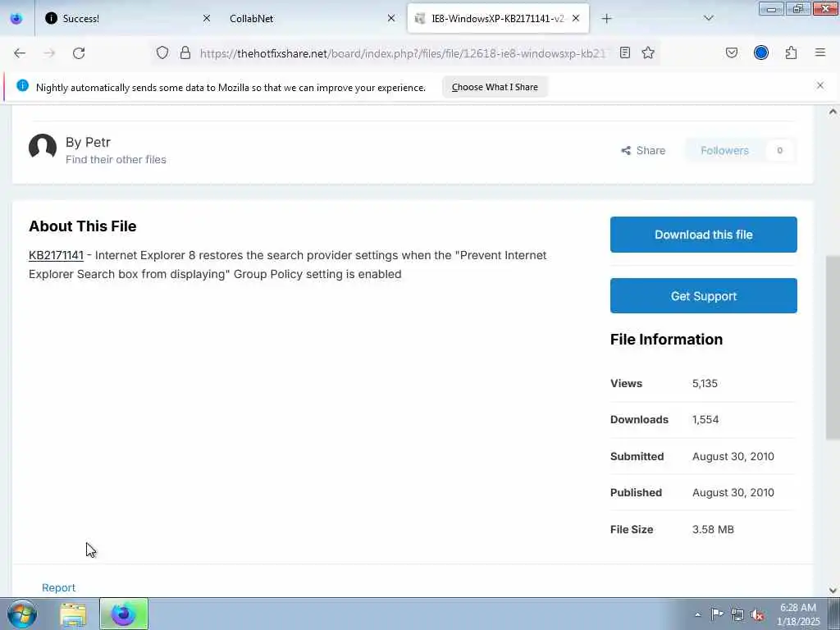
Task: Click the URL address field
Action: coord(402,53)
